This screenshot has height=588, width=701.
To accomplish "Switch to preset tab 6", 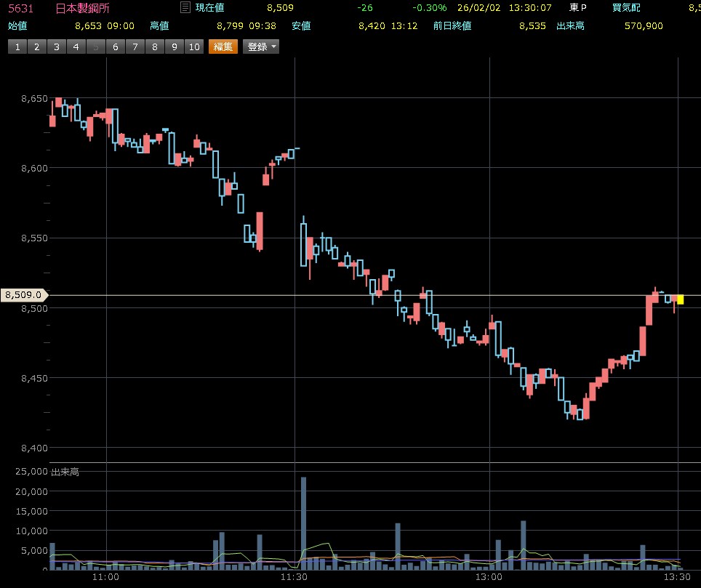I will [116, 47].
